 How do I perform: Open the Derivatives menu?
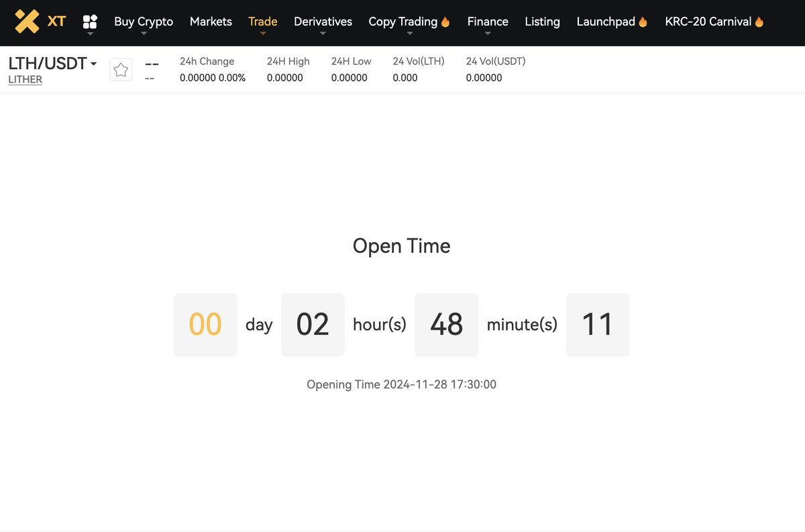point(323,21)
